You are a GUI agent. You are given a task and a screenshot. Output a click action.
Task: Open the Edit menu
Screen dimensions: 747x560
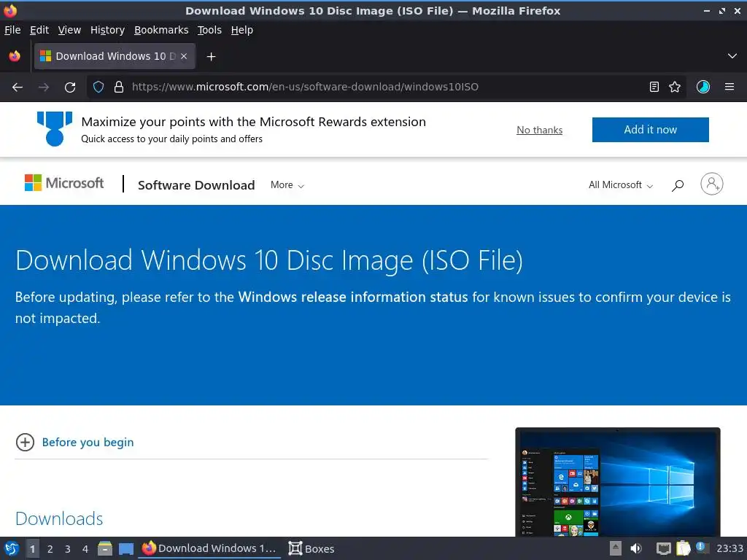[x=39, y=30]
